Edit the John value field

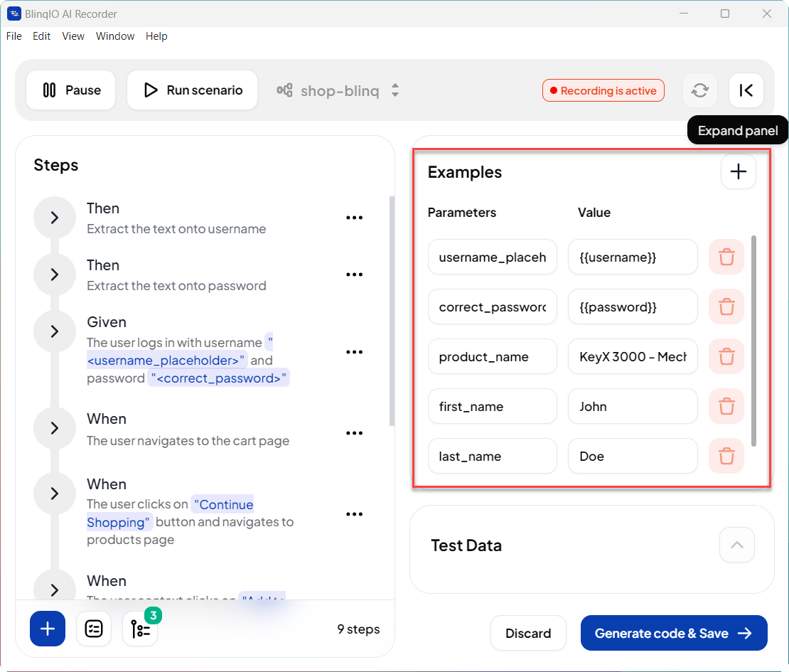pyautogui.click(x=633, y=407)
